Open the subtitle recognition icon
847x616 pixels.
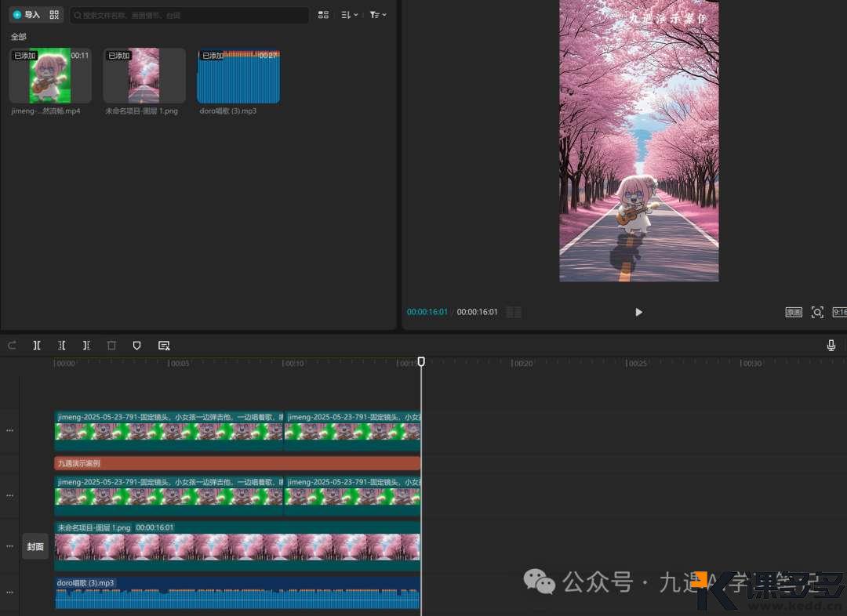click(x=164, y=346)
